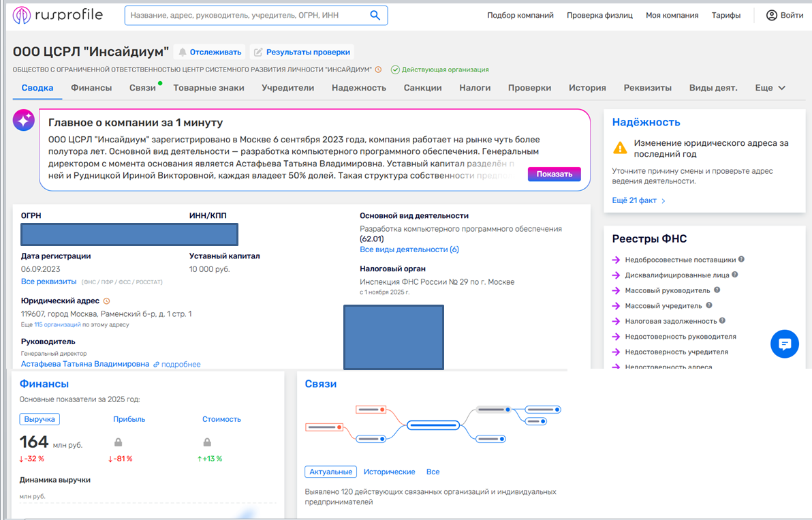Open Моя компания in top menu

click(672, 15)
